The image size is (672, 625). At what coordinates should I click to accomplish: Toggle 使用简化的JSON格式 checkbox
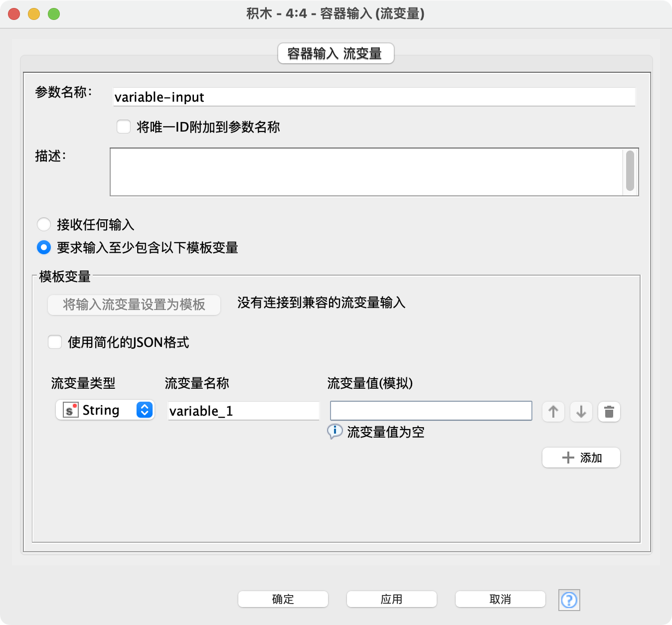tap(55, 342)
